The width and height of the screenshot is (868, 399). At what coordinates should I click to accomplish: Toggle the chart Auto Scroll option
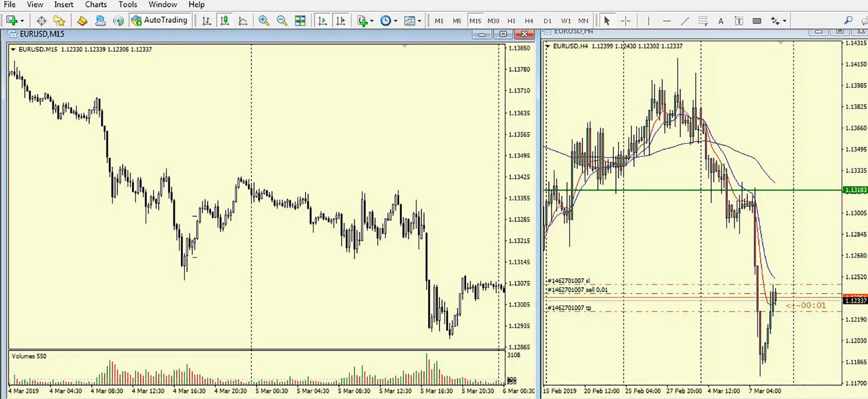click(323, 21)
